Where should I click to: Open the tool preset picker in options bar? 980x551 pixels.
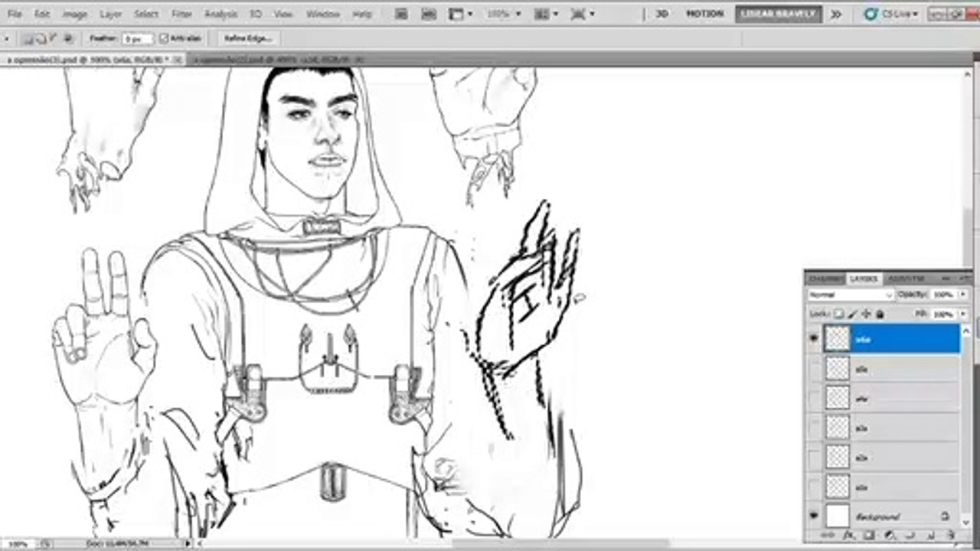coord(7,38)
